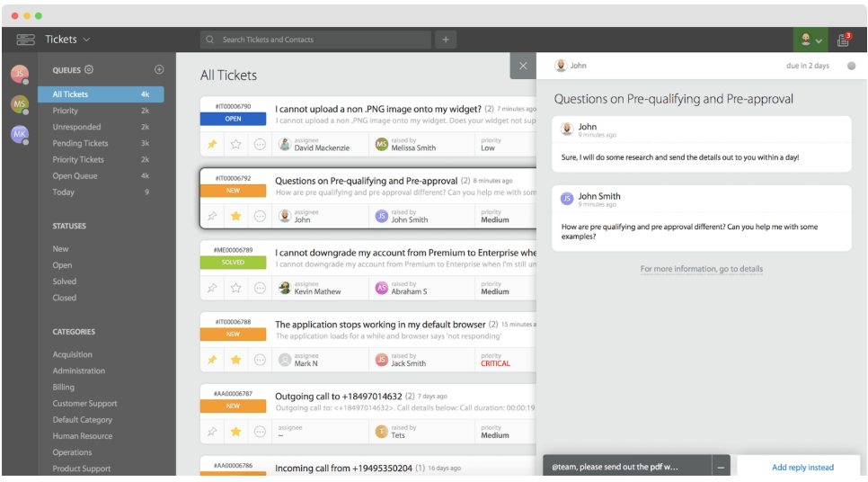
Task: Click the grey status dot near due date
Action: point(851,66)
